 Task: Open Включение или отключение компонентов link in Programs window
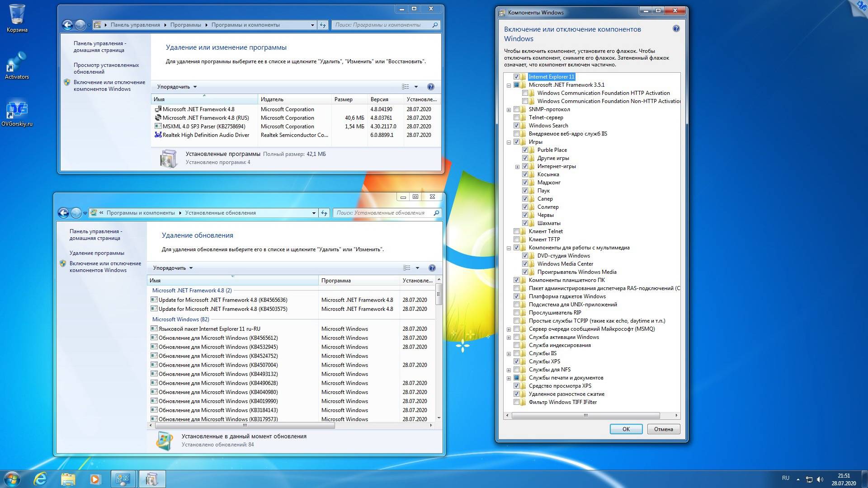pos(109,85)
